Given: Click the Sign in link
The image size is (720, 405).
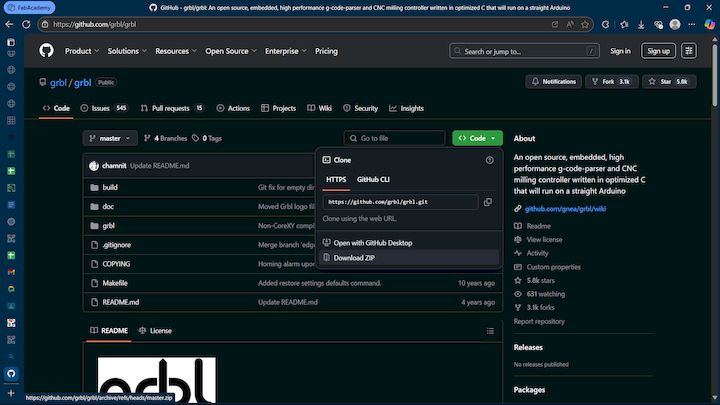Looking at the screenshot, I should [x=620, y=51].
